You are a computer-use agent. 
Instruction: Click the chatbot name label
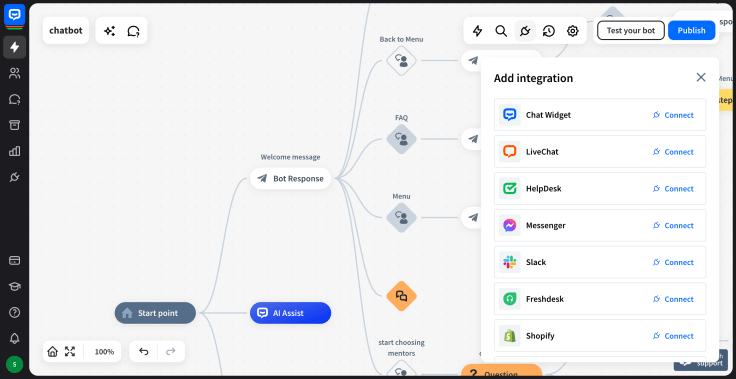tap(66, 31)
